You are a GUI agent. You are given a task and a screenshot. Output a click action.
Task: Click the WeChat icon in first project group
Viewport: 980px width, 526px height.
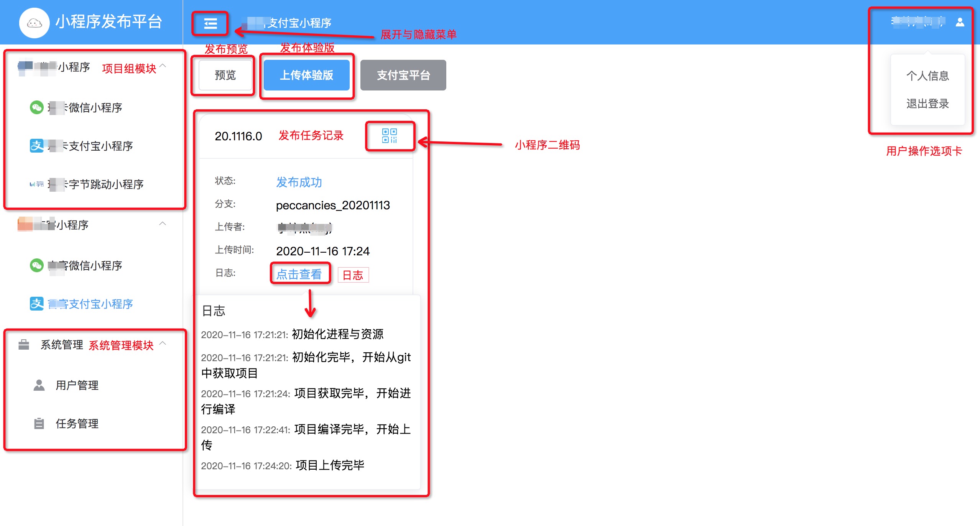coord(37,107)
